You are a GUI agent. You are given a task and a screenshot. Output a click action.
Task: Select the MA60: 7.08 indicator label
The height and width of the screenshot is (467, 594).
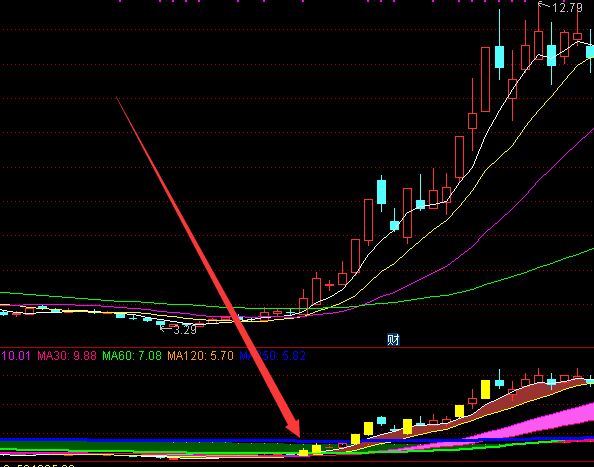[x=132, y=356]
